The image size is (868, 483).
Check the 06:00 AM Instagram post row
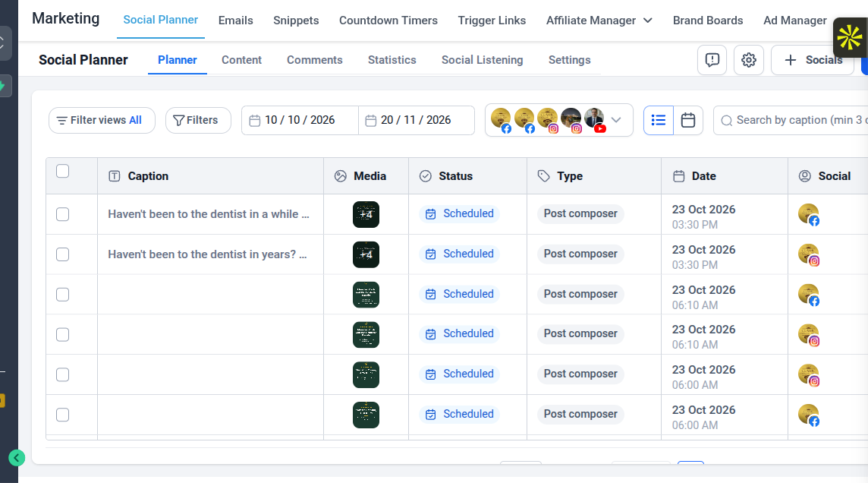point(62,375)
